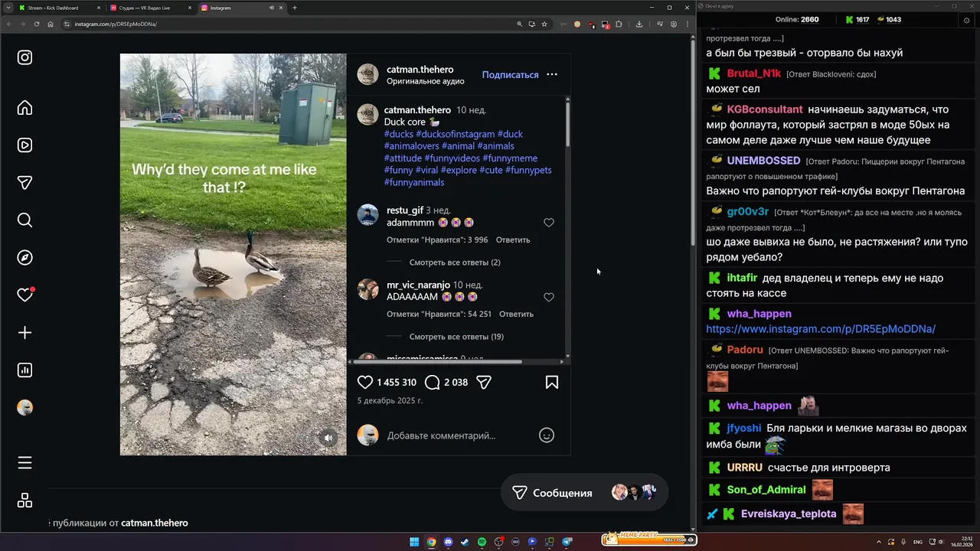Save the post with bookmark icon
Image resolution: width=980 pixels, height=551 pixels.
pyautogui.click(x=551, y=382)
